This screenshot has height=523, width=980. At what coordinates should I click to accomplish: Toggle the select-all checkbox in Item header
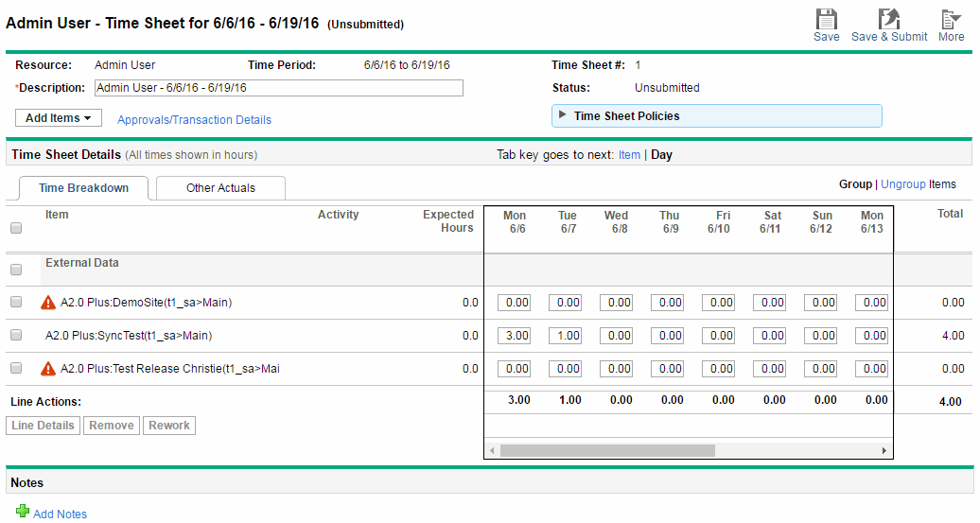16,228
